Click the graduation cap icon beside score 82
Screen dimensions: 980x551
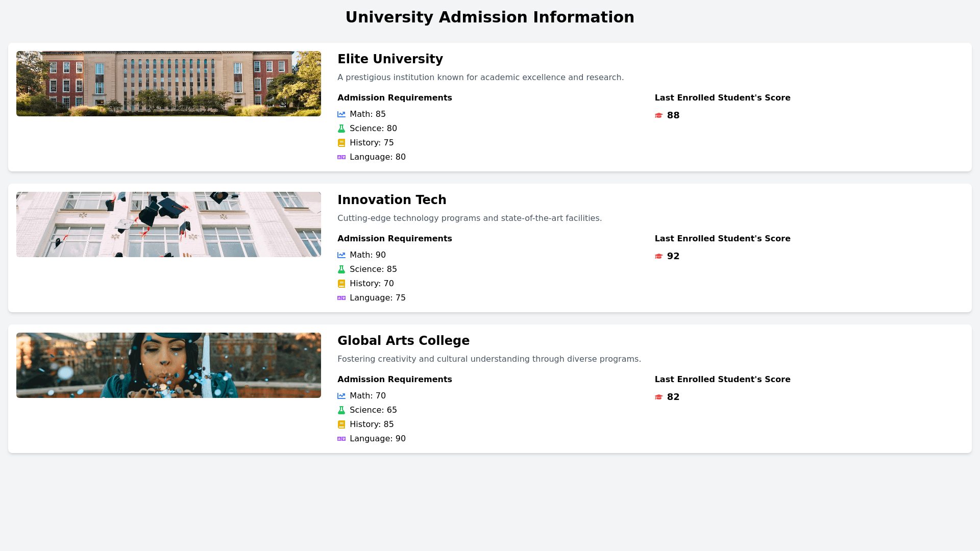tap(658, 397)
